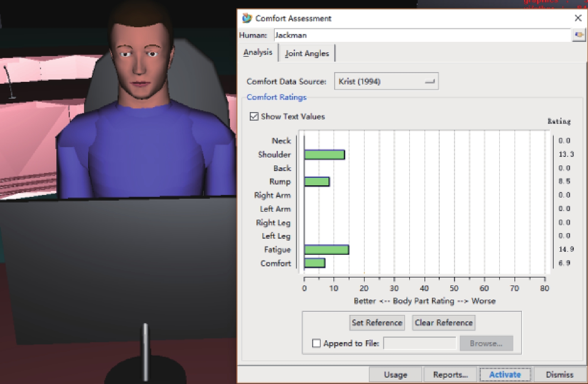
Task: Click the Set Reference button
Action: click(x=377, y=323)
